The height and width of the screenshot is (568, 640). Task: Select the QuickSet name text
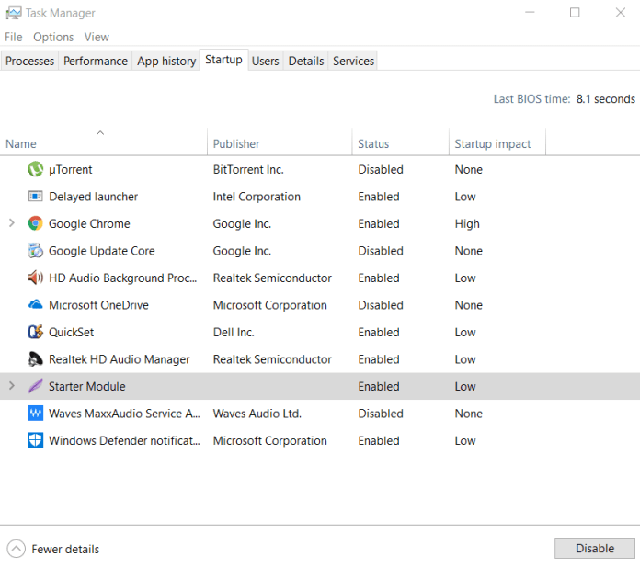(71, 332)
